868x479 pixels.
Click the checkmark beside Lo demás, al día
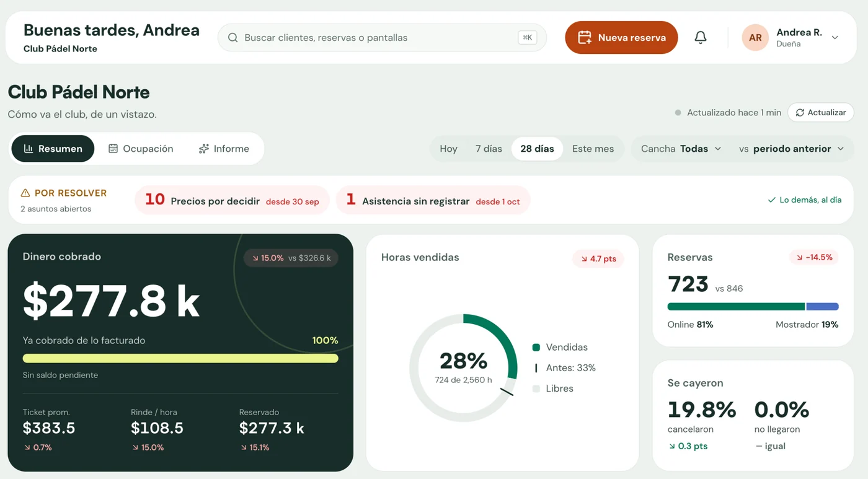[772, 200]
